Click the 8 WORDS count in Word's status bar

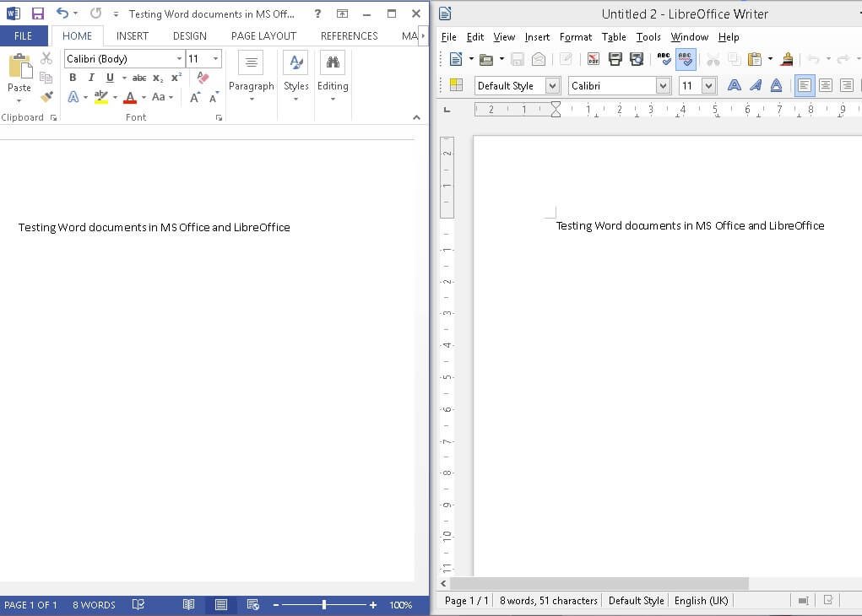(x=94, y=605)
